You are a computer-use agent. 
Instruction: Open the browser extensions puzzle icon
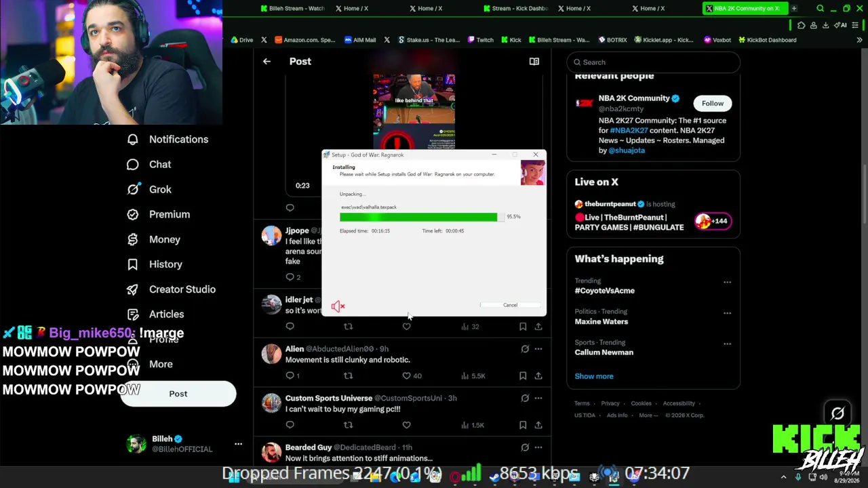801,25
